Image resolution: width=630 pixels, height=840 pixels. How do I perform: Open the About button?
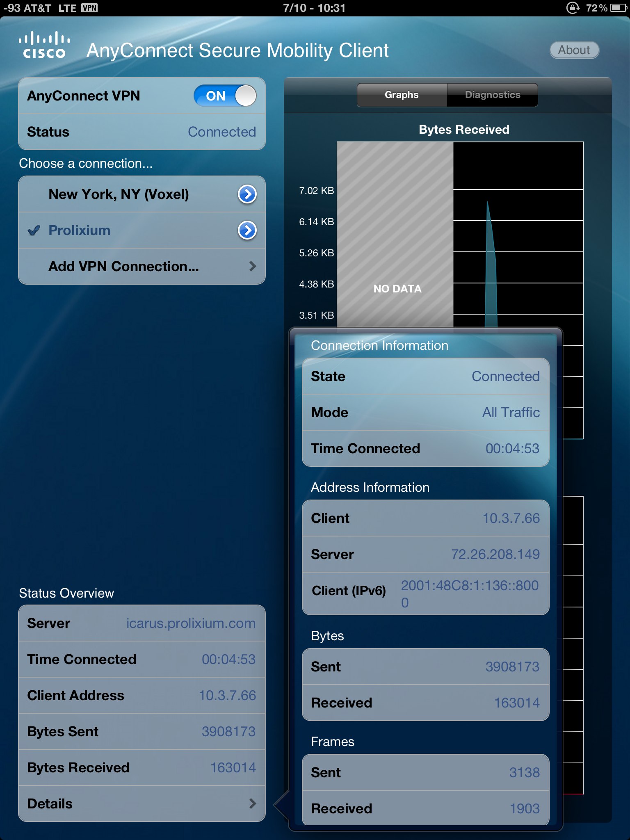574,50
